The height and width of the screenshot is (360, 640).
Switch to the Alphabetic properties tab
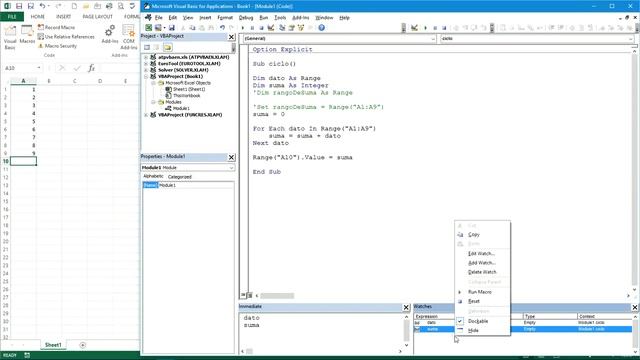pyautogui.click(x=153, y=176)
